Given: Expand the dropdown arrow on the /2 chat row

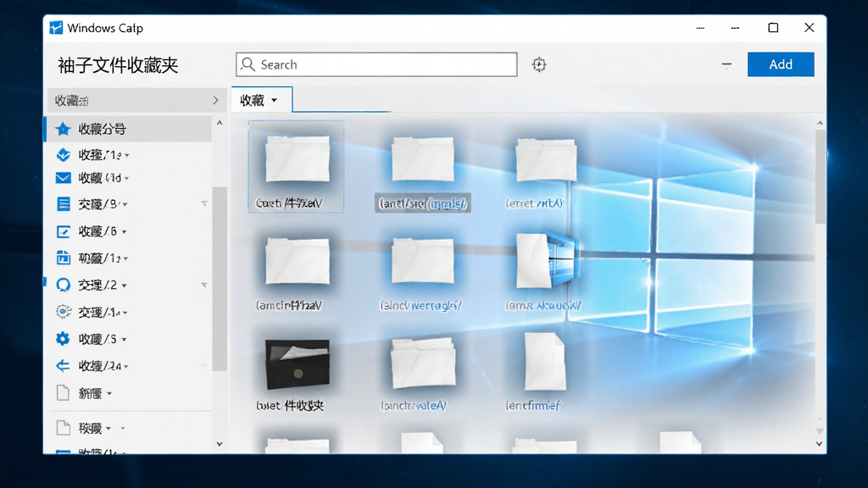Looking at the screenshot, I should (x=124, y=286).
